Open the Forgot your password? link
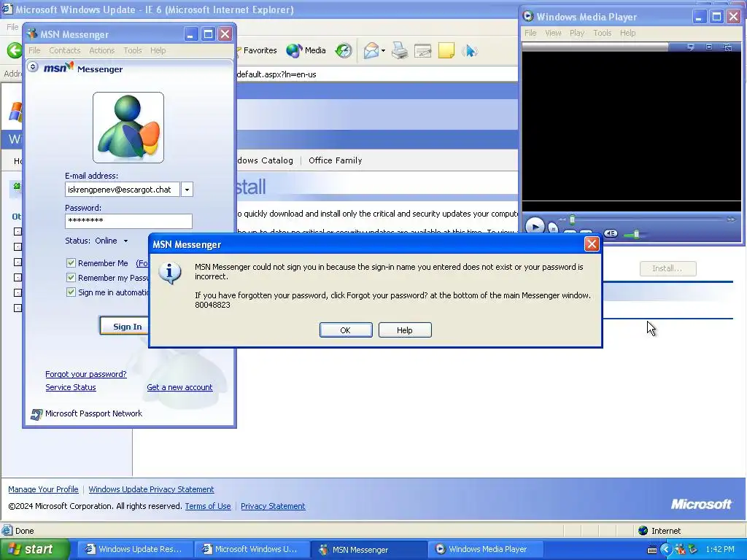This screenshot has width=747, height=560. 86,374
